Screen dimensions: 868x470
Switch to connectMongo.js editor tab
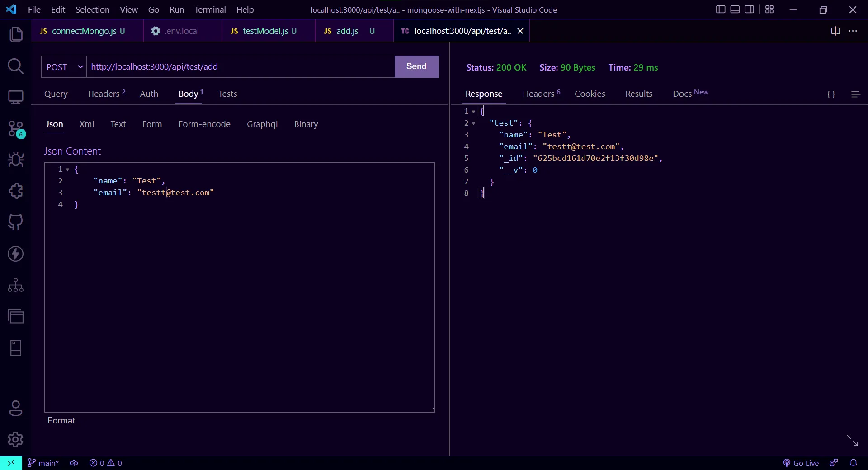click(x=87, y=31)
